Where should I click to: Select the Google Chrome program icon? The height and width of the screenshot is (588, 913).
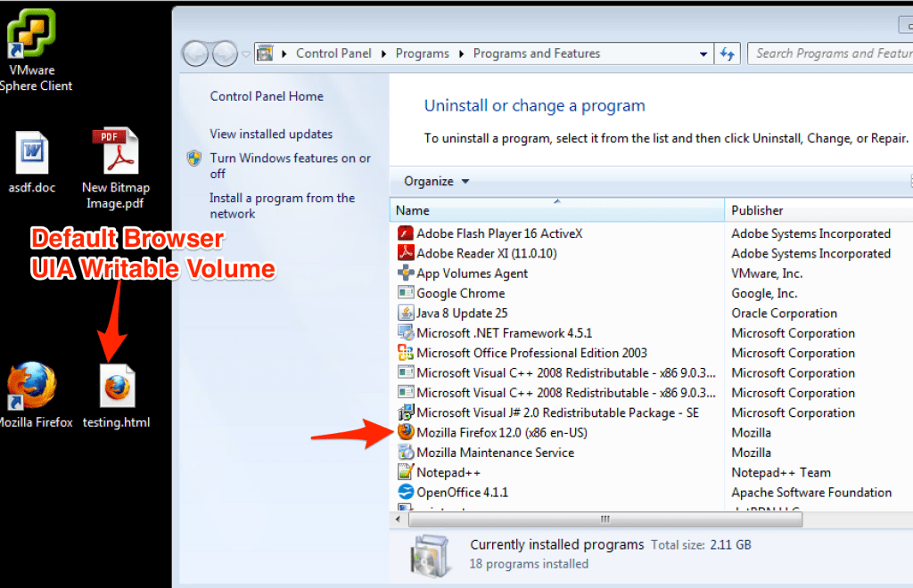(406, 293)
